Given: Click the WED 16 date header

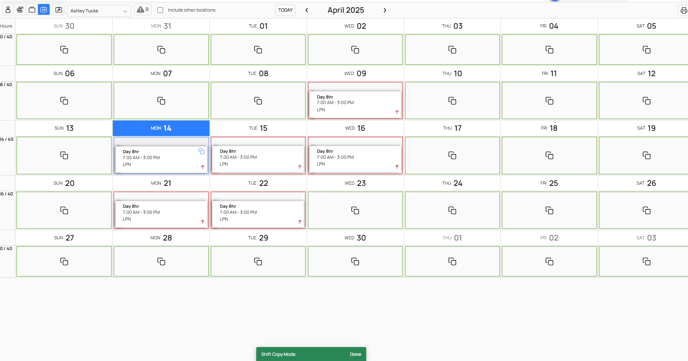Looking at the screenshot, I should point(355,128).
